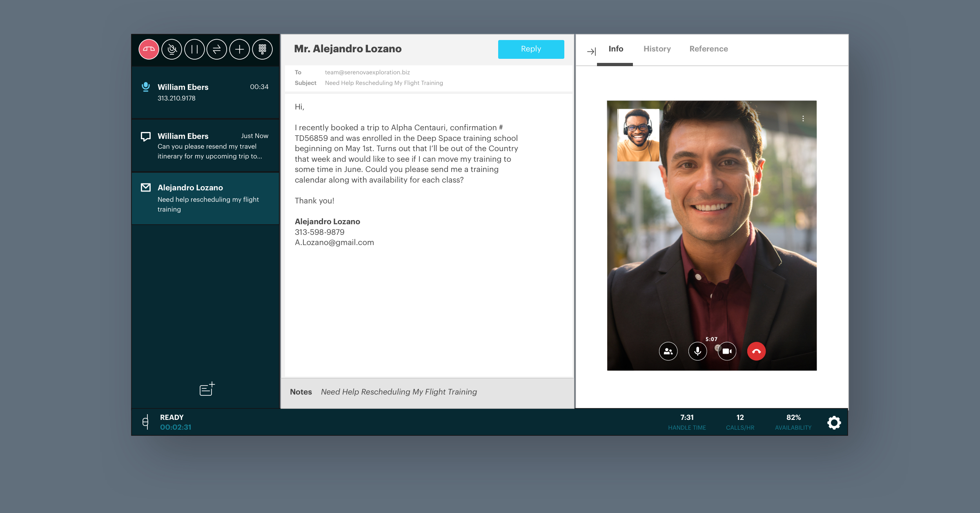Show participants in the video call
This screenshot has height=513, width=980.
pyautogui.click(x=668, y=351)
